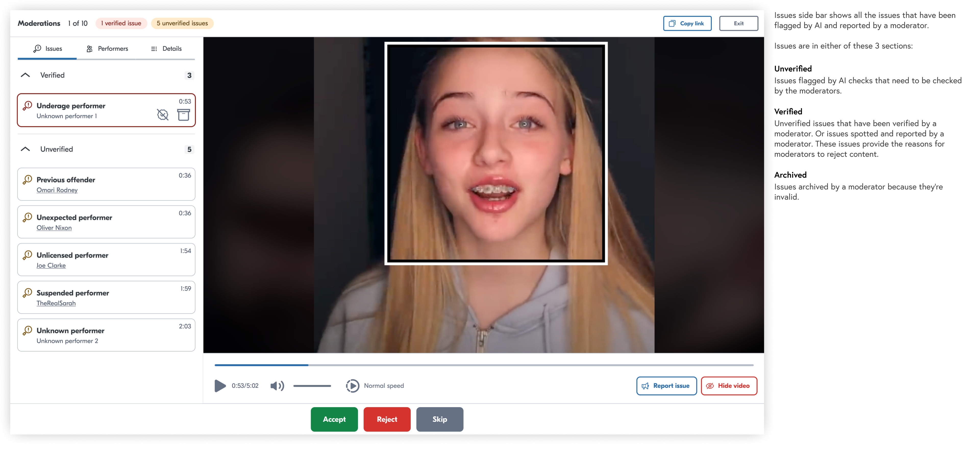
Task: Click the magnifier icon on Previous offender
Action: [x=27, y=180]
